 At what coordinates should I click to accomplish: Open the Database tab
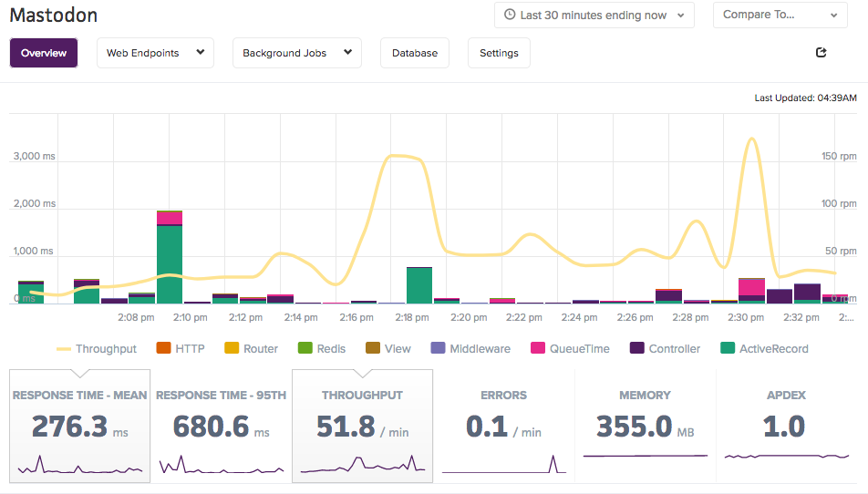415,53
